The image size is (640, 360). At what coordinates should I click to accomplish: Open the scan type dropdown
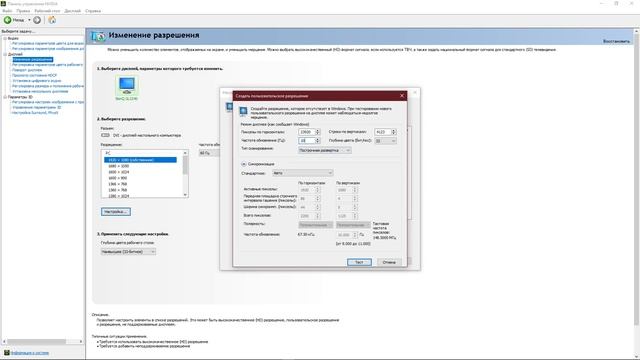coord(324,150)
